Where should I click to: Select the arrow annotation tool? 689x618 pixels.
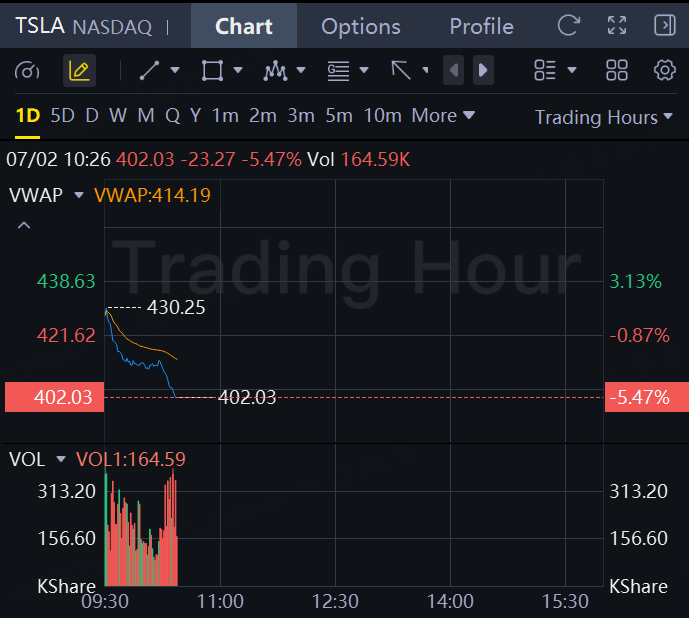(x=401, y=70)
